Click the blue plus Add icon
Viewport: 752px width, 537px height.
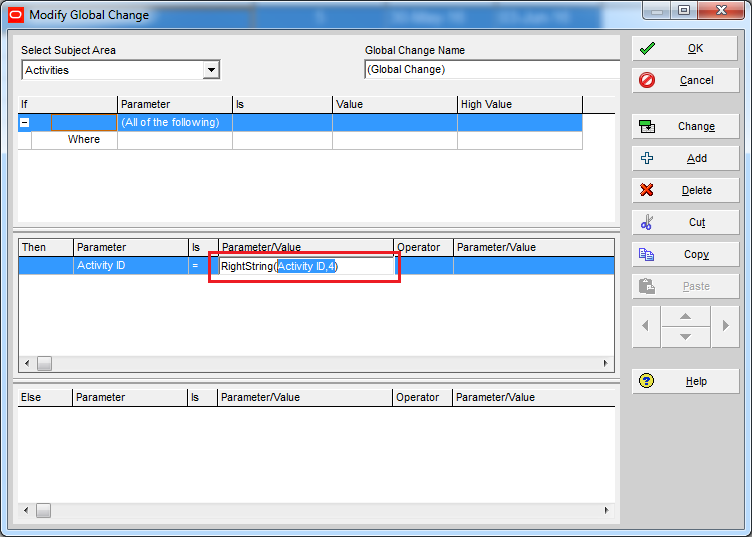pos(647,158)
